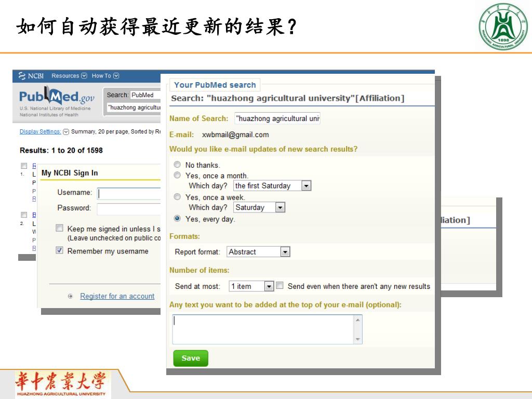
Task: Check Send even when no new results
Action: tap(280, 285)
